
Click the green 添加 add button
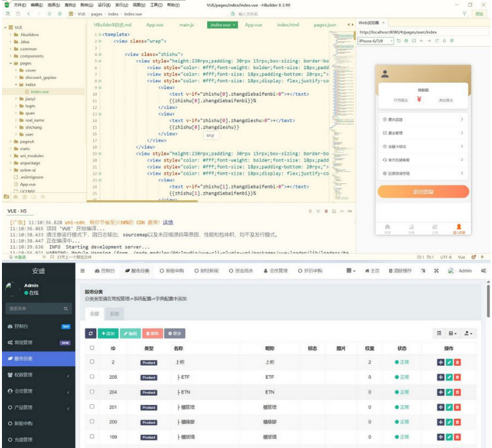pyautogui.click(x=108, y=333)
